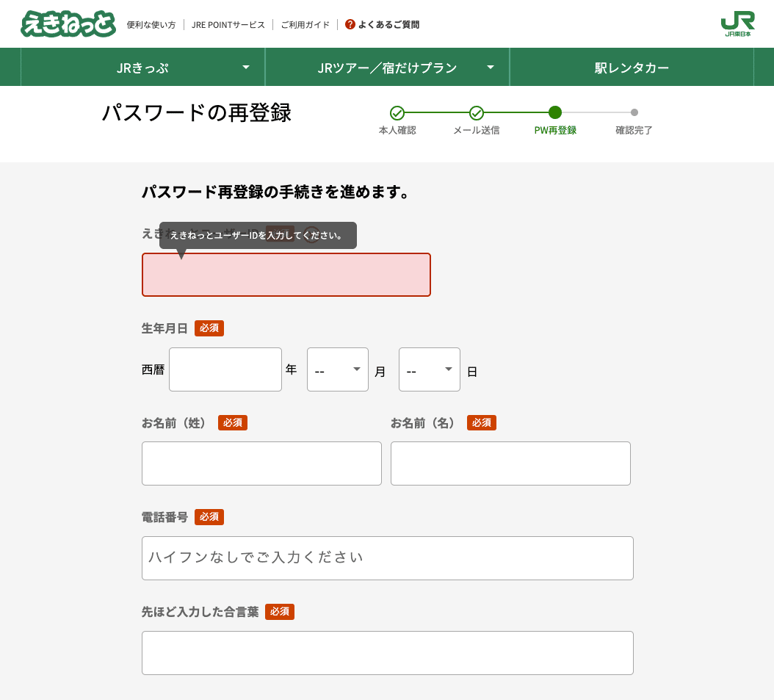The height and width of the screenshot is (700, 774).
Task: Open the JRE POINTサービス link
Action: (x=230, y=24)
